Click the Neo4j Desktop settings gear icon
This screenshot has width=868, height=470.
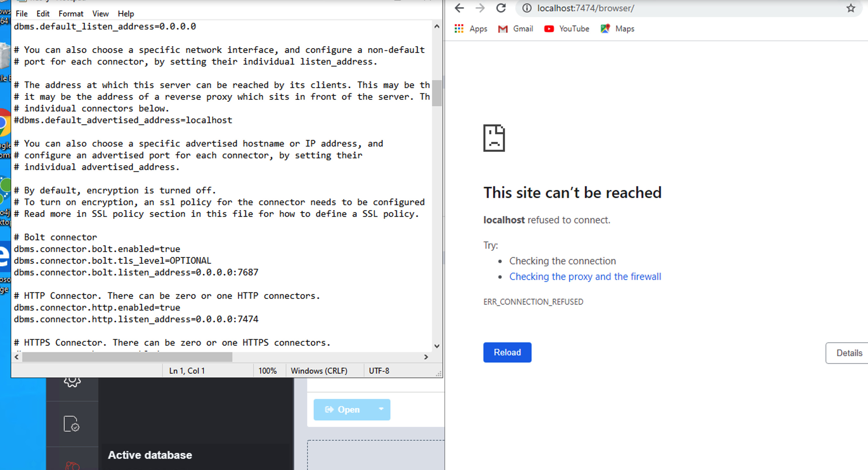72,382
